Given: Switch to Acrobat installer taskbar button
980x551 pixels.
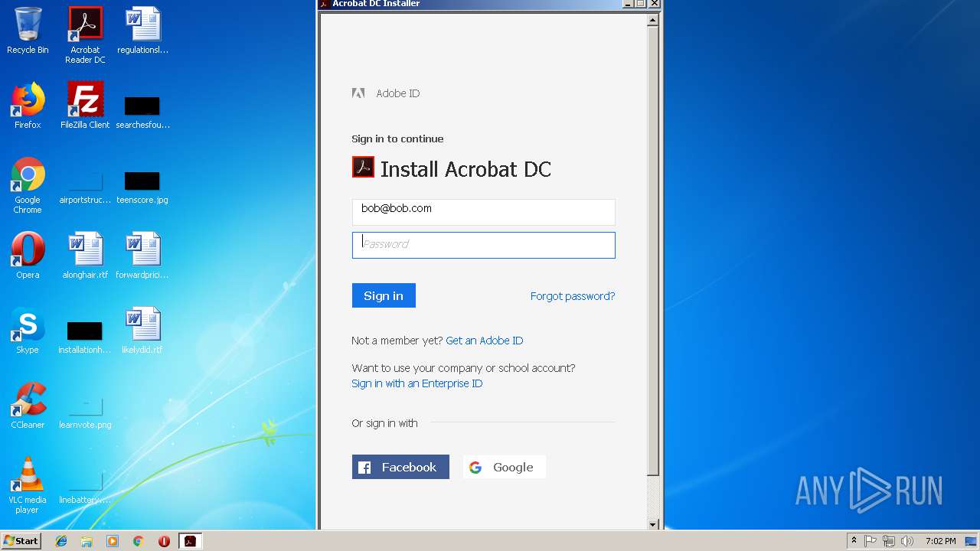Looking at the screenshot, I should (190, 541).
